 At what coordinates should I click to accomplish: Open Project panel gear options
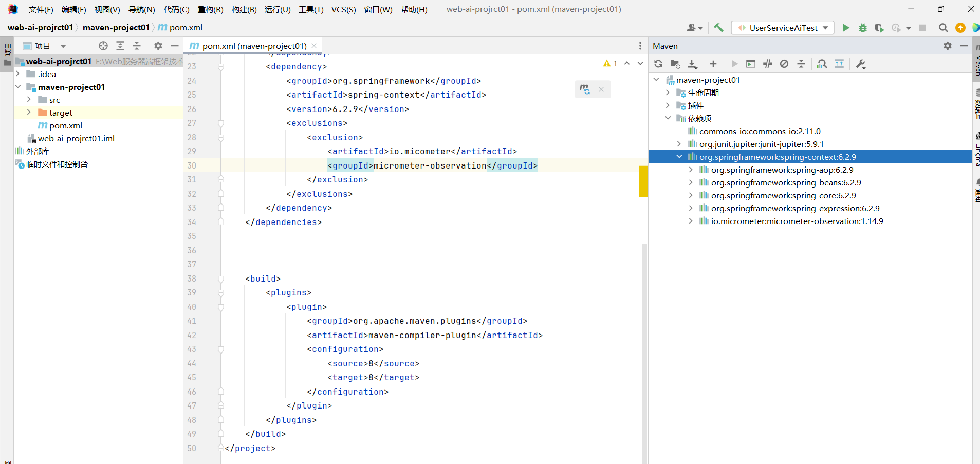tap(158, 46)
